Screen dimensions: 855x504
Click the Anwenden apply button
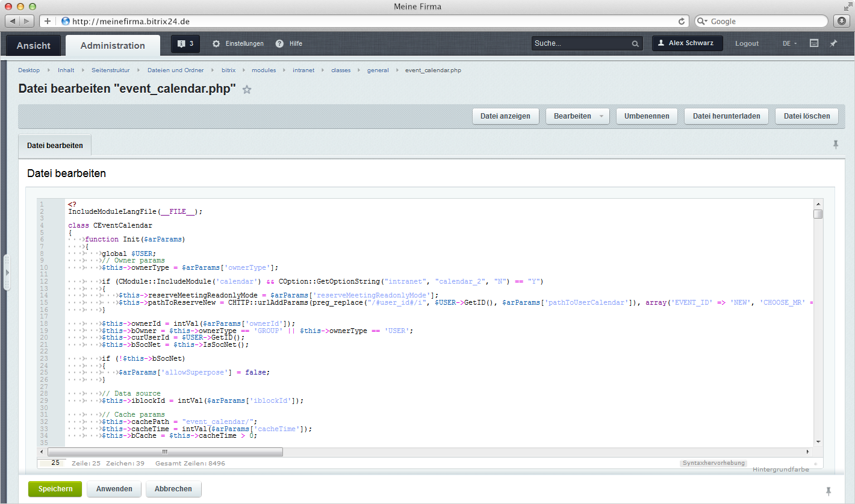(x=114, y=489)
